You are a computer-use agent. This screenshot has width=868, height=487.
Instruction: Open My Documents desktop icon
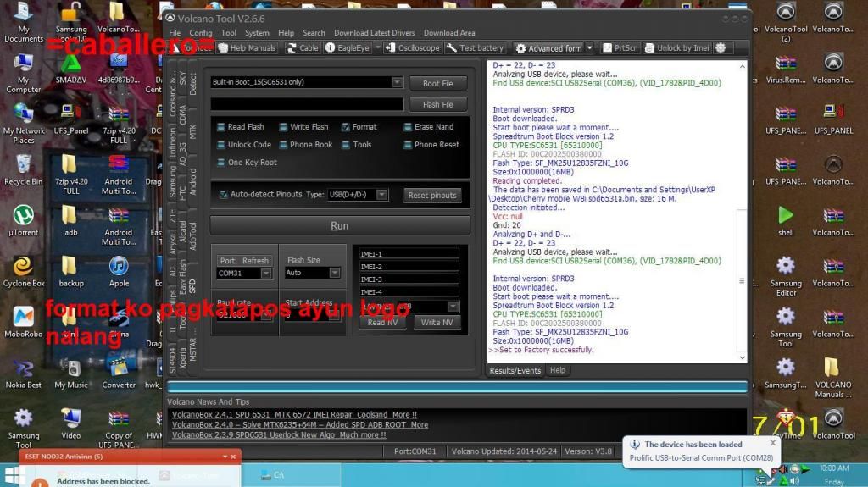click(23, 22)
